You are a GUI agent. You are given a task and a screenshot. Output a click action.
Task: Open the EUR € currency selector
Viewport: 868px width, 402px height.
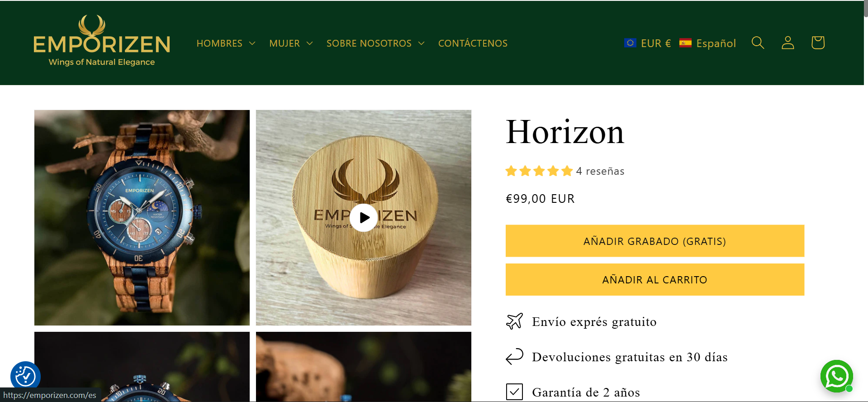pos(647,43)
